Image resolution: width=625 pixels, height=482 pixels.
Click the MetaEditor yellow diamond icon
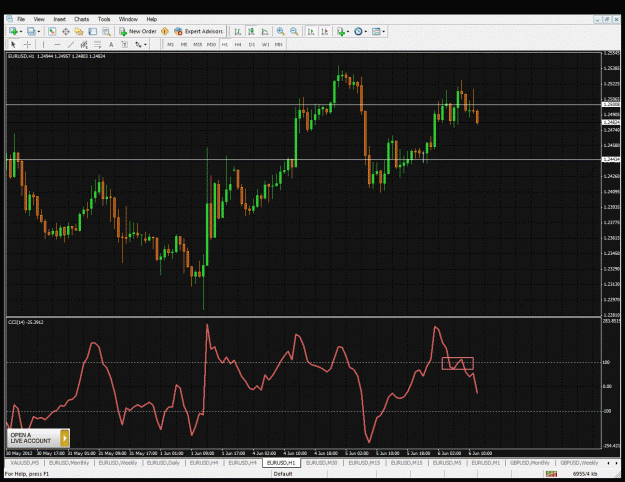coord(165,31)
